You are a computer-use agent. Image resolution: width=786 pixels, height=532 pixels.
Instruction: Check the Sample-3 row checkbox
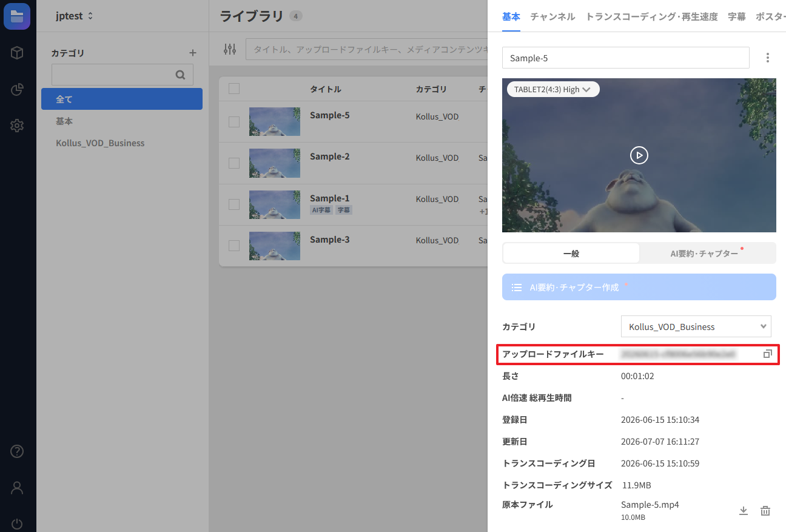point(234,246)
